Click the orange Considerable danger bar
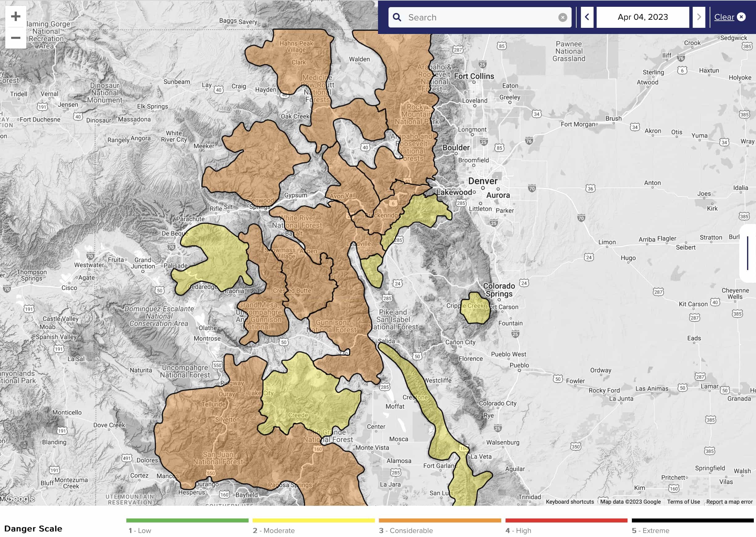The image size is (756, 537). click(440, 520)
